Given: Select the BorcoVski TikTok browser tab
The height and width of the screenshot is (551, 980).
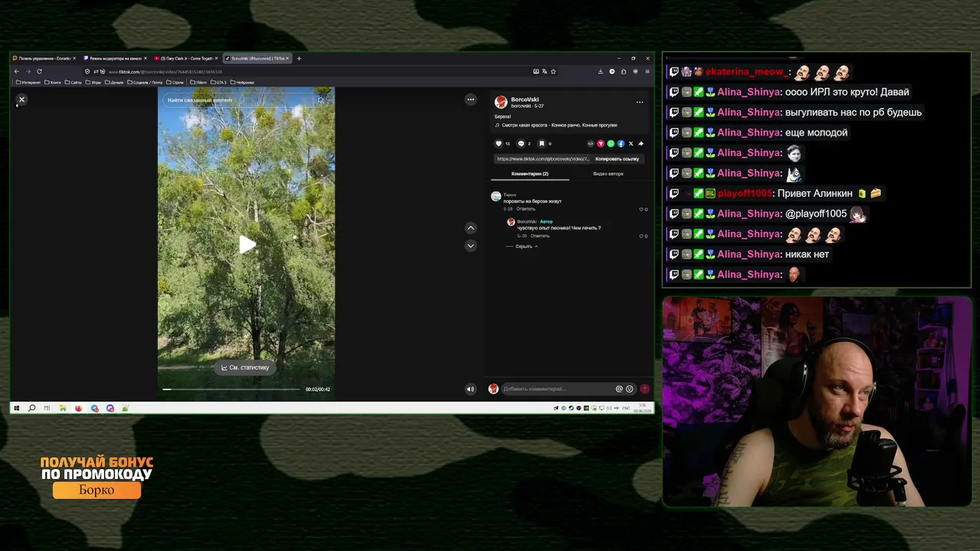Looking at the screenshot, I should (x=258, y=58).
